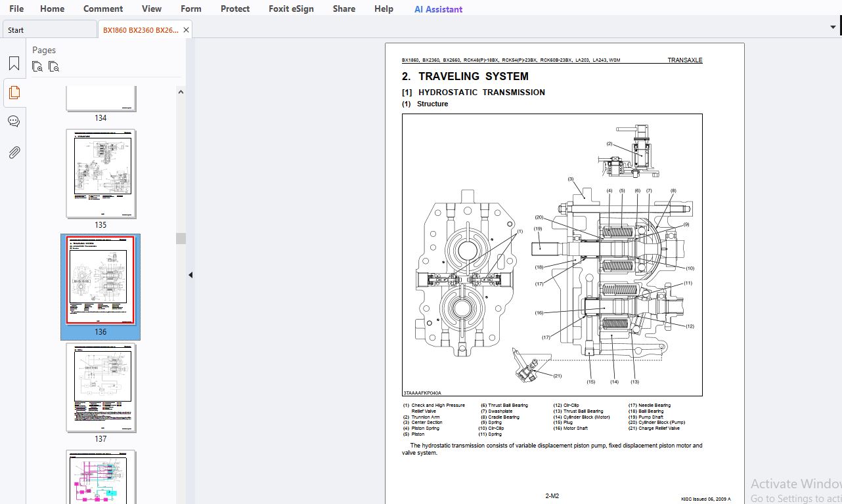Click the page number 2-M2 footer

coord(552,496)
